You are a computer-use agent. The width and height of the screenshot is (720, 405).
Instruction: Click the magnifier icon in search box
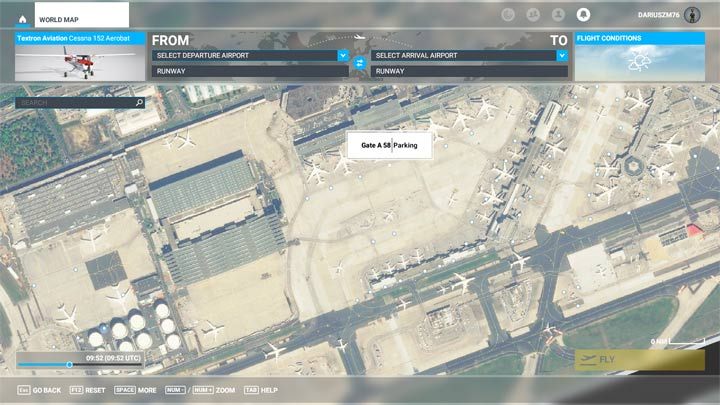[139, 102]
